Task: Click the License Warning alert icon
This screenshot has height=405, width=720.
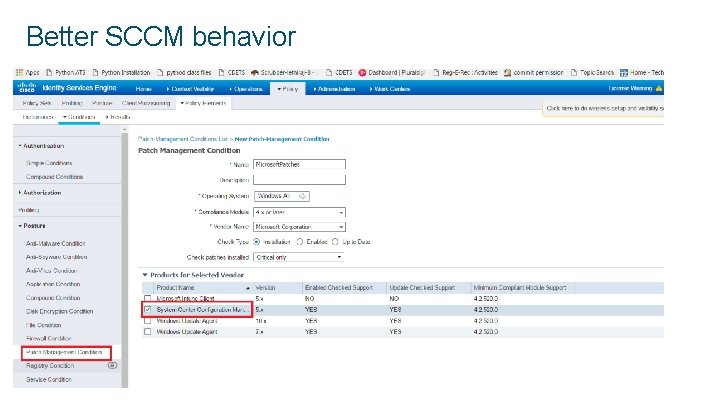Action: pos(659,88)
